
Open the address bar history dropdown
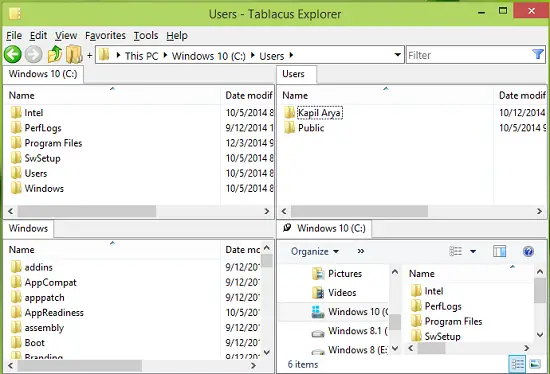[397, 55]
